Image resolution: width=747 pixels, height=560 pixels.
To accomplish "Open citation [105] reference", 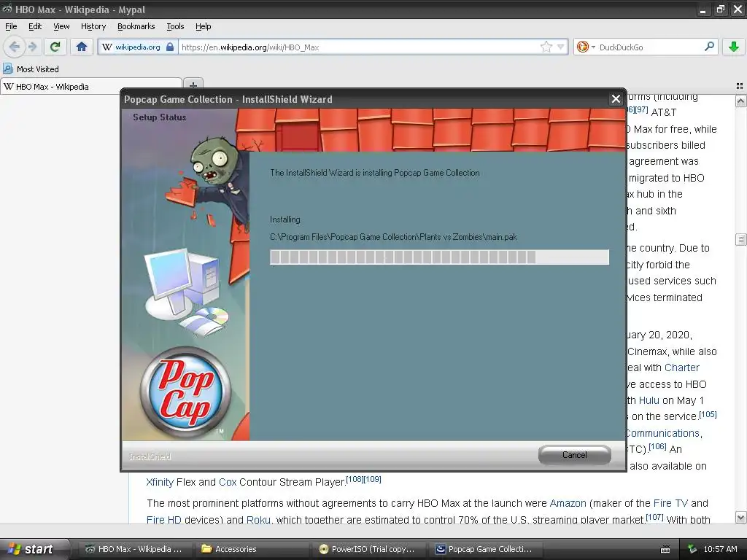I will 708,414.
